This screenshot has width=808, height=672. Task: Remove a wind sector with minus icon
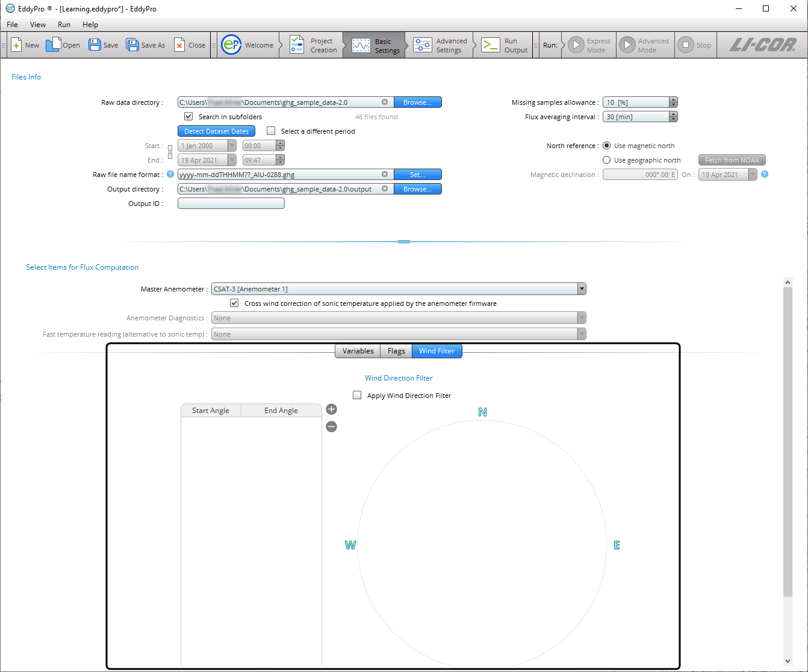(331, 427)
